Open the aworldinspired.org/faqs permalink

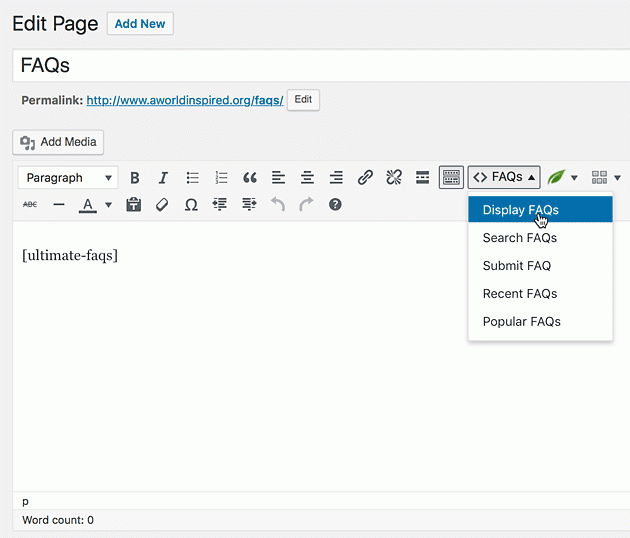click(185, 100)
